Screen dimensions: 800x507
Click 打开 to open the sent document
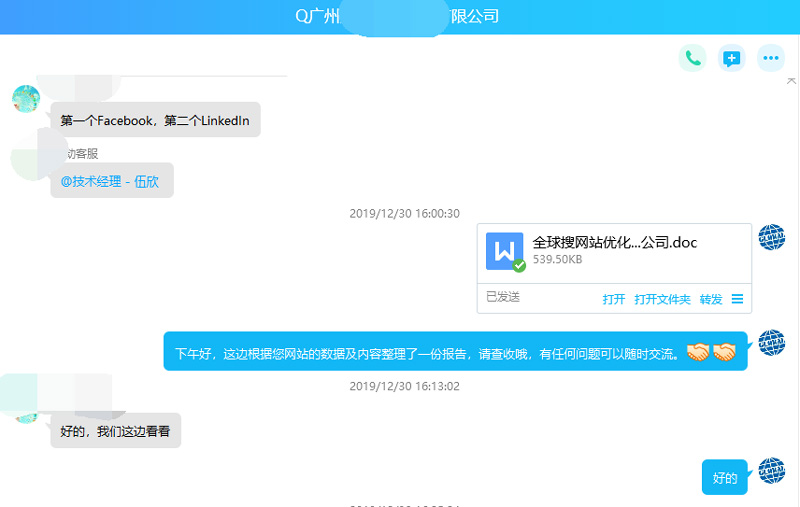614,299
